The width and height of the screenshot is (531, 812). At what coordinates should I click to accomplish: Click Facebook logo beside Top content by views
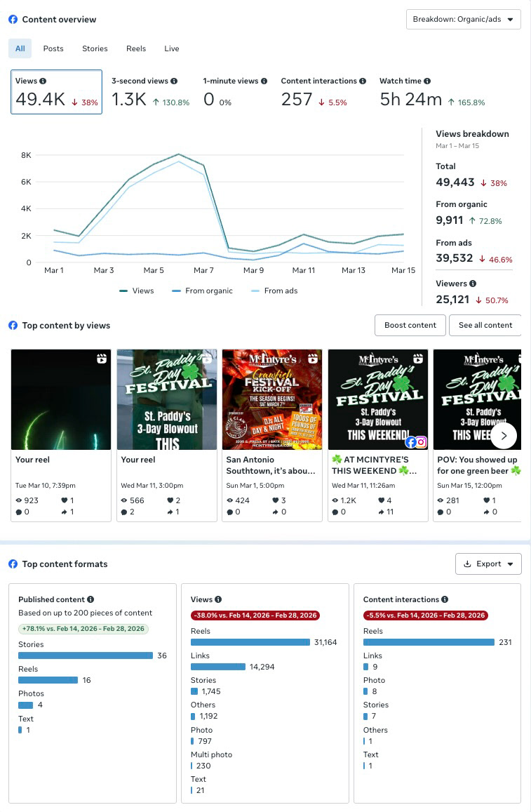click(x=13, y=325)
